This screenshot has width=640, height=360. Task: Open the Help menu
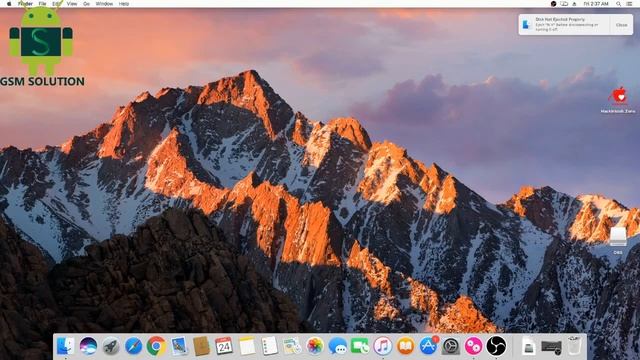pyautogui.click(x=124, y=4)
